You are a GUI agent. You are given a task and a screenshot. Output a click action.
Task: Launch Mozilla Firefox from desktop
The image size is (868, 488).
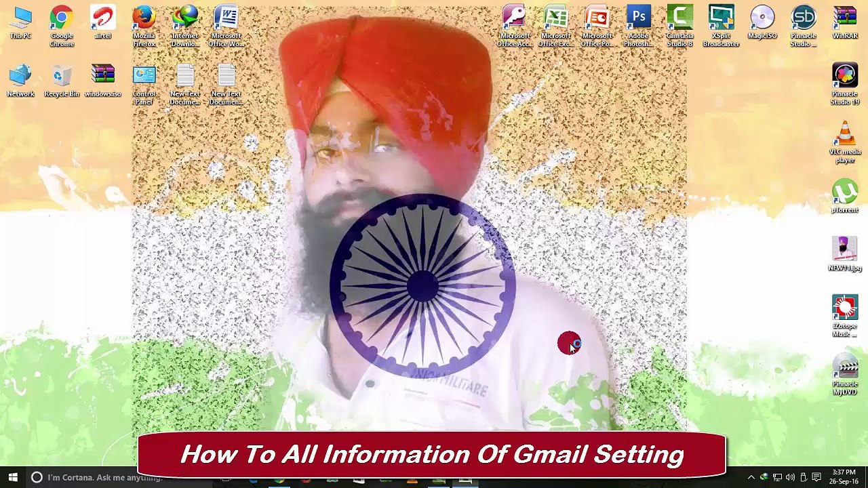(144, 26)
